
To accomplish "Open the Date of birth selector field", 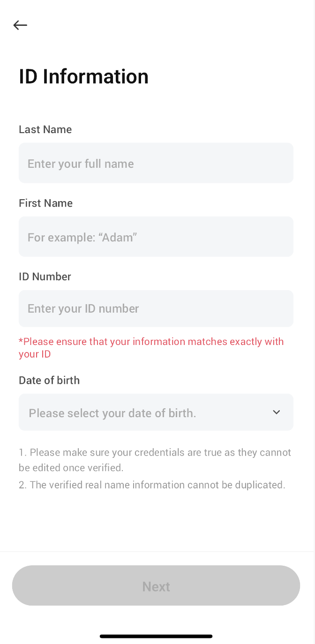I will 156,412.
